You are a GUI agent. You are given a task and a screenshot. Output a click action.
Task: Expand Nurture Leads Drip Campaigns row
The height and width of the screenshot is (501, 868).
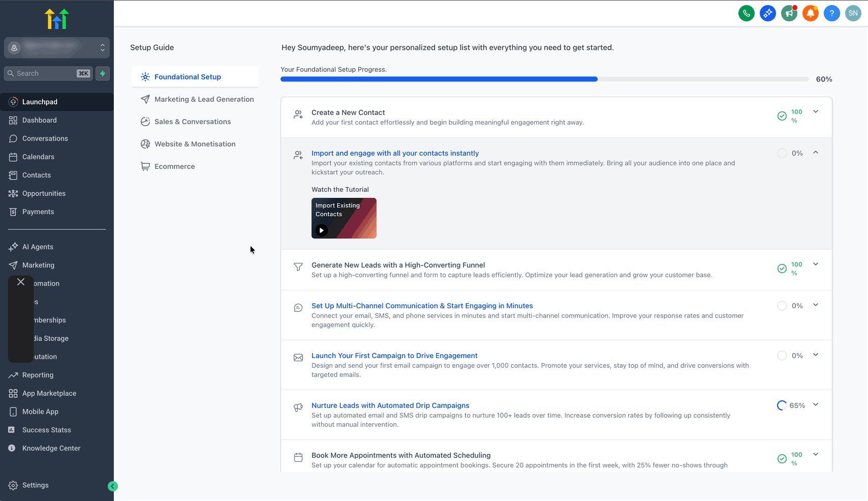tap(816, 405)
